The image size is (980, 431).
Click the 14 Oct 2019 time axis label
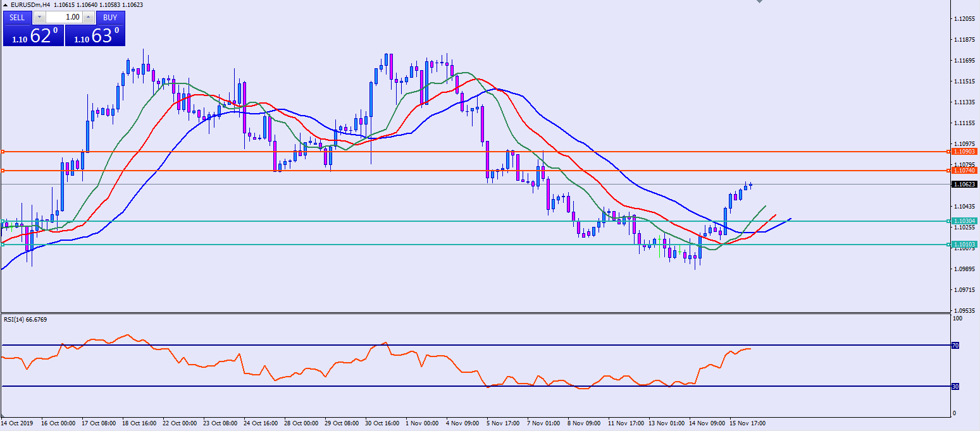16,423
